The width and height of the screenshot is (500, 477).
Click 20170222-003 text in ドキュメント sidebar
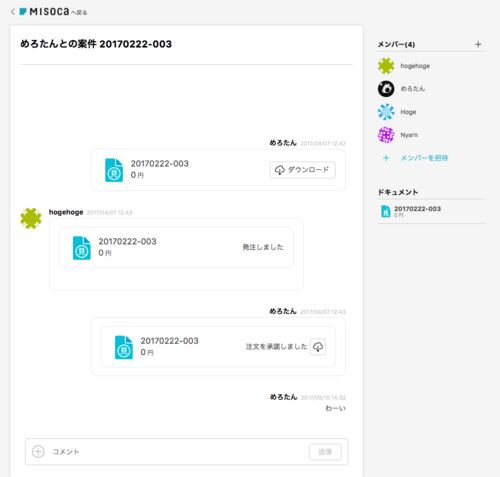tap(417, 209)
